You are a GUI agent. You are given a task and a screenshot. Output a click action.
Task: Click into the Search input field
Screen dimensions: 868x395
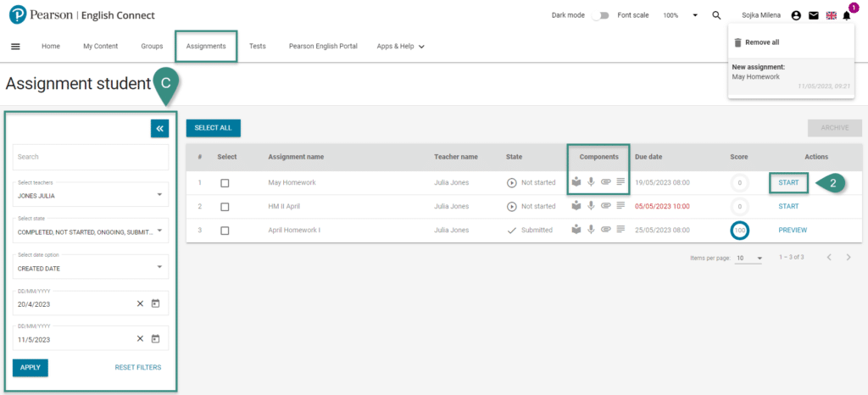click(x=91, y=157)
